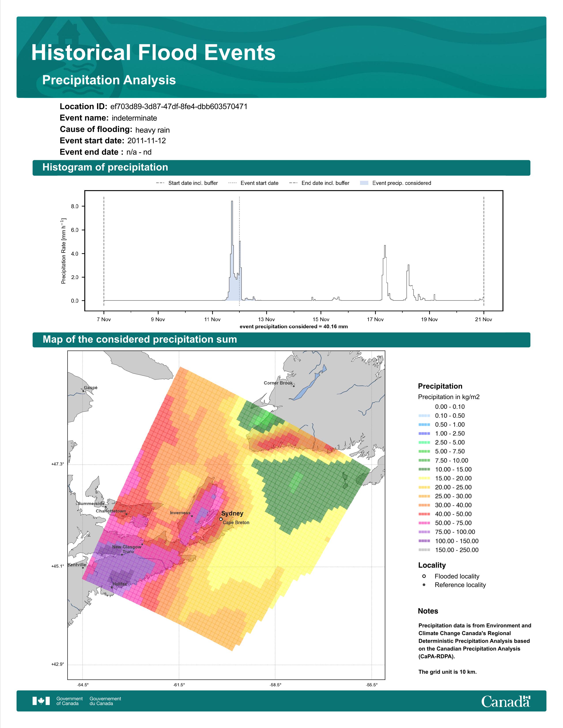
Task: Click the Location ID value text
Action: coord(179,107)
